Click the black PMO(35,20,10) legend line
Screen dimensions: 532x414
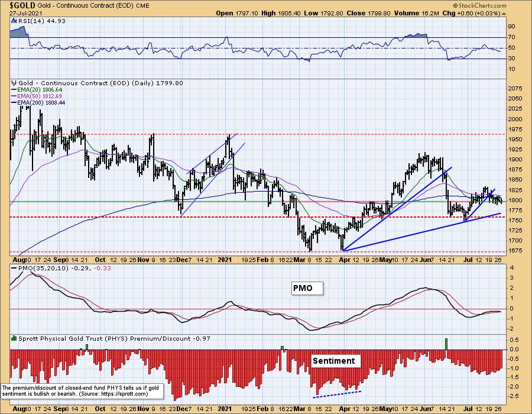pyautogui.click(x=14, y=268)
